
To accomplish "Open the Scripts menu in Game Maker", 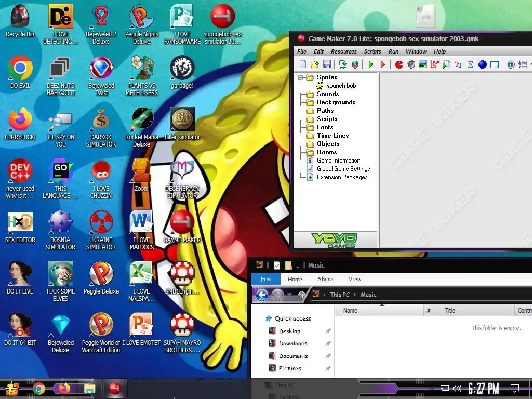I will 373,51.
